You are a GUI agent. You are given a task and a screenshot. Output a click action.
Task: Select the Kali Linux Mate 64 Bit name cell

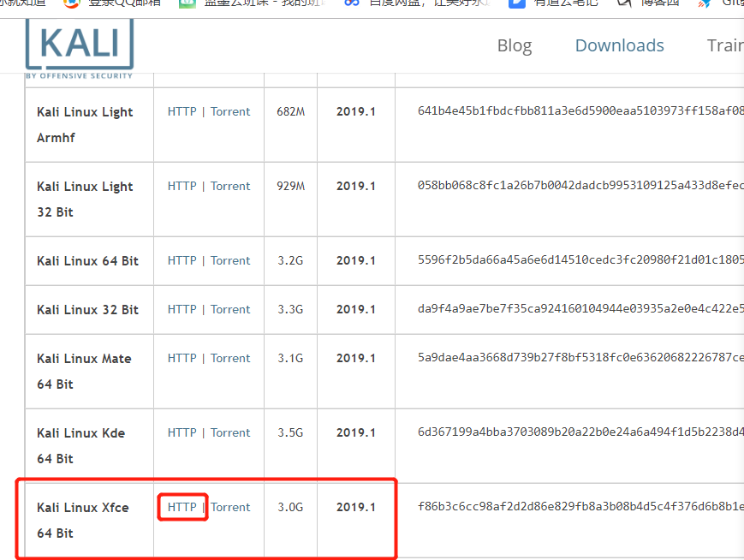click(x=90, y=372)
